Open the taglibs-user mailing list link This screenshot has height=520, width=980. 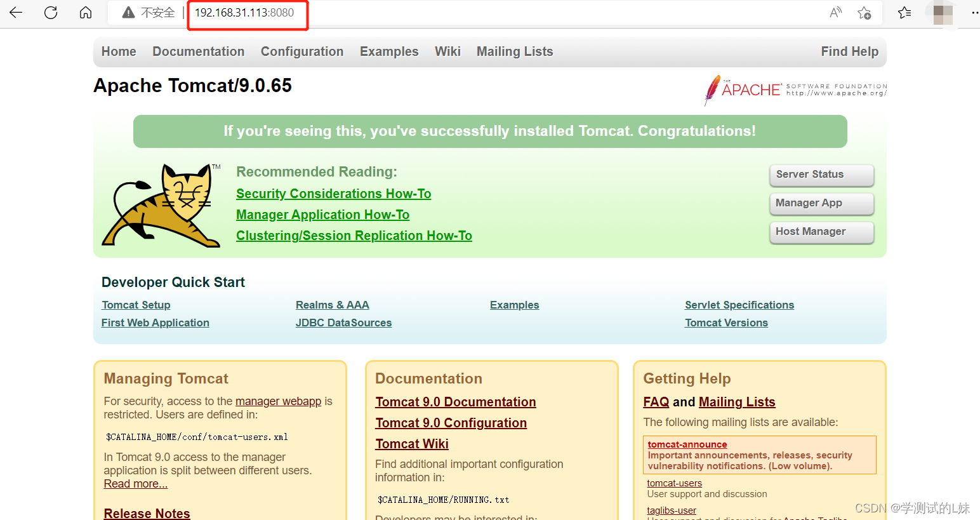tap(672, 510)
